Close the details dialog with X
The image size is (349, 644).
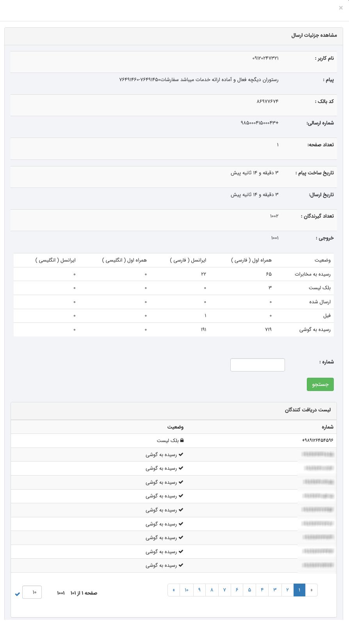[341, 8]
